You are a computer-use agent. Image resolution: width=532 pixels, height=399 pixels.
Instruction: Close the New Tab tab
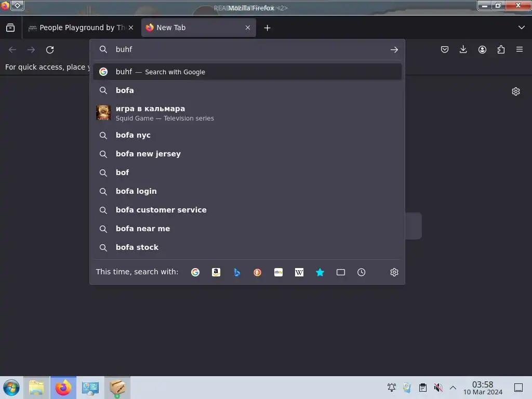point(248,28)
